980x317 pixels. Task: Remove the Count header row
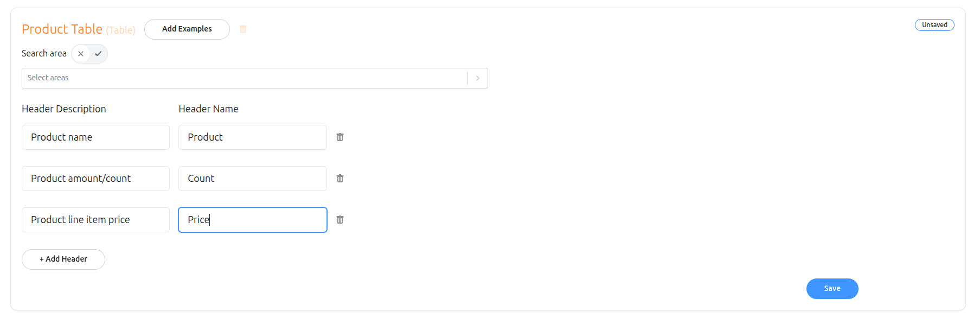tap(340, 179)
